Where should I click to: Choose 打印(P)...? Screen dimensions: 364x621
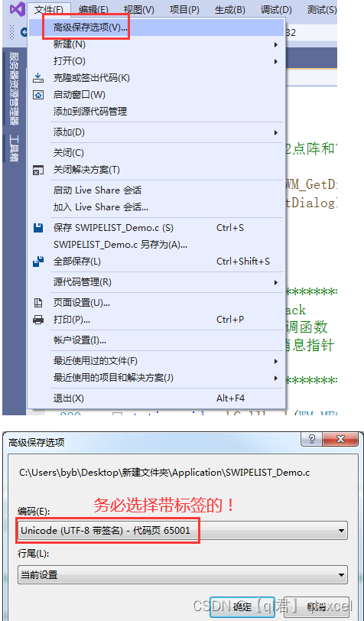pyautogui.click(x=157, y=320)
